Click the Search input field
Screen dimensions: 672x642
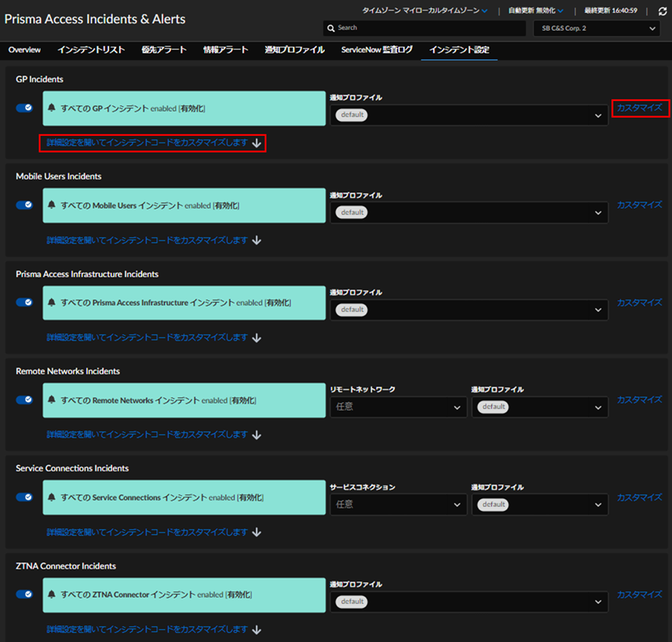pos(424,28)
